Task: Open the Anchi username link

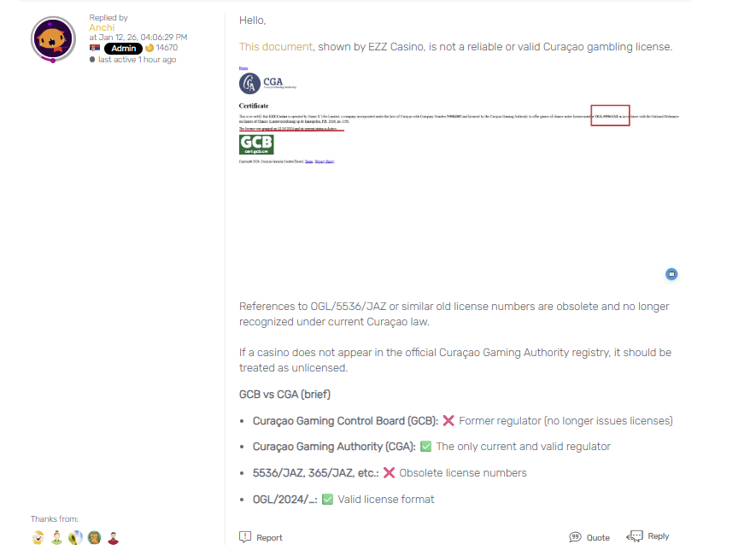Action: (x=102, y=27)
